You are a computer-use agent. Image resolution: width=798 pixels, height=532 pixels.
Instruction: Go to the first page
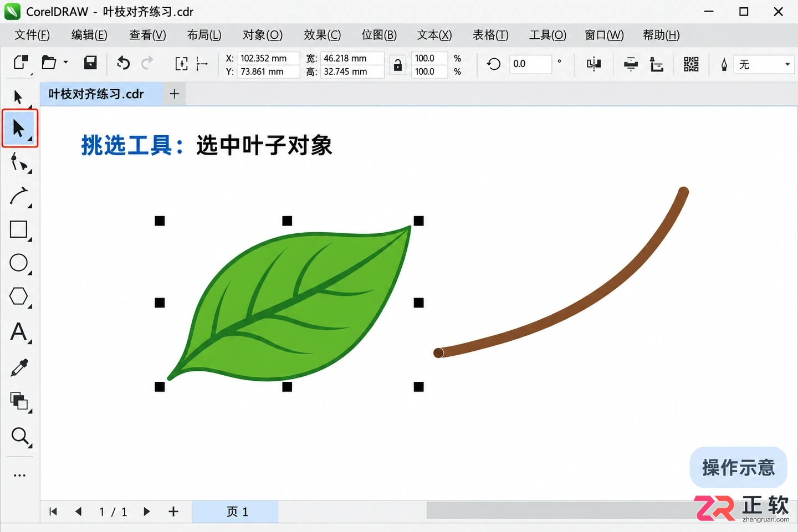pos(53,511)
